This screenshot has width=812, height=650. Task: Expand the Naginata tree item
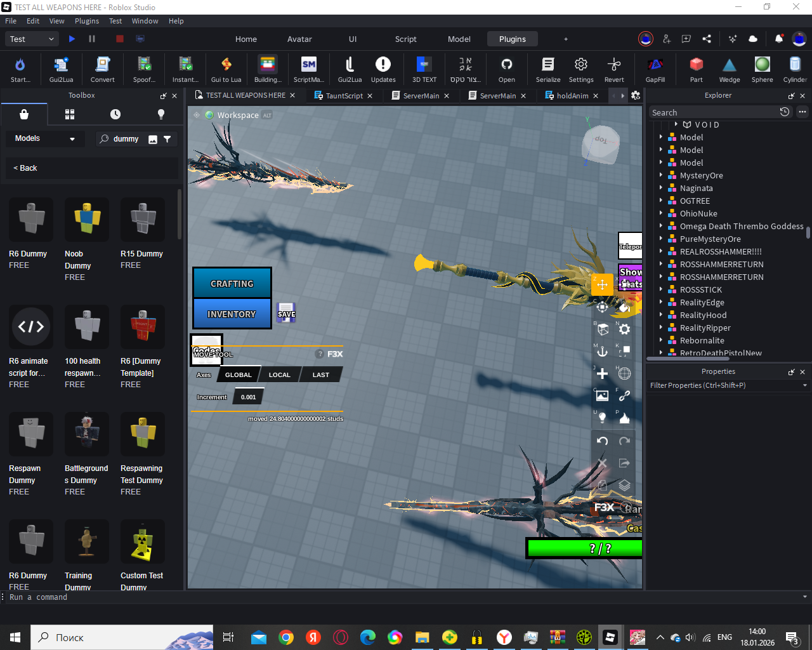(x=661, y=187)
